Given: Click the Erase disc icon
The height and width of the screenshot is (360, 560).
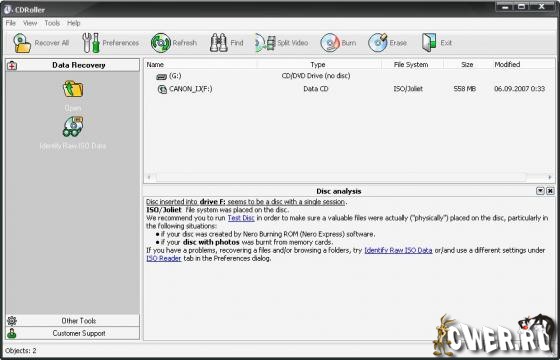Looking at the screenshot, I should (x=378, y=43).
